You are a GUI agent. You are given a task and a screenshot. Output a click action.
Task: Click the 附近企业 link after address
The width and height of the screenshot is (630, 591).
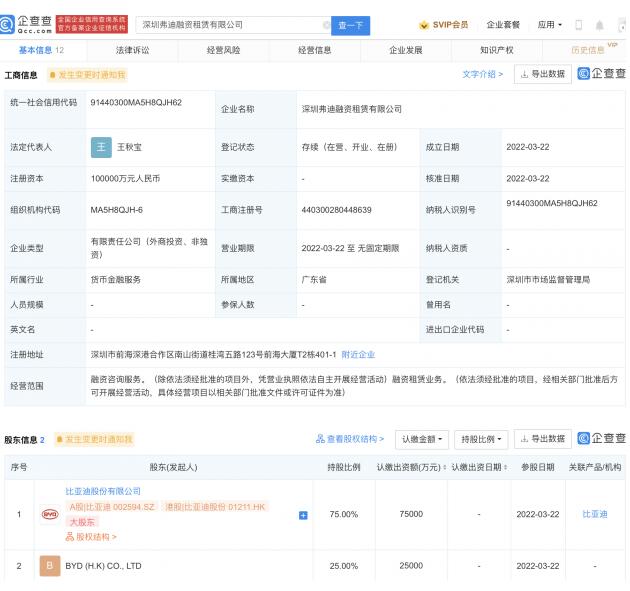coord(358,354)
